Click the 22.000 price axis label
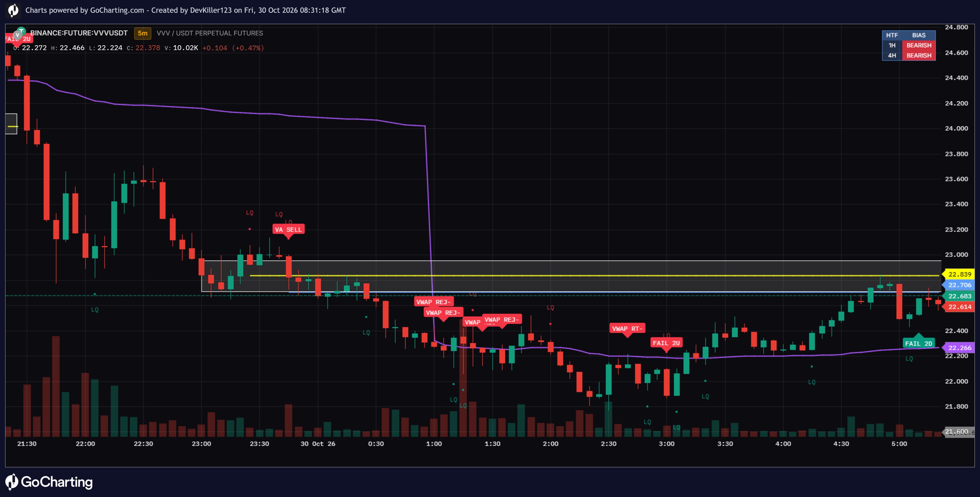 956,381
